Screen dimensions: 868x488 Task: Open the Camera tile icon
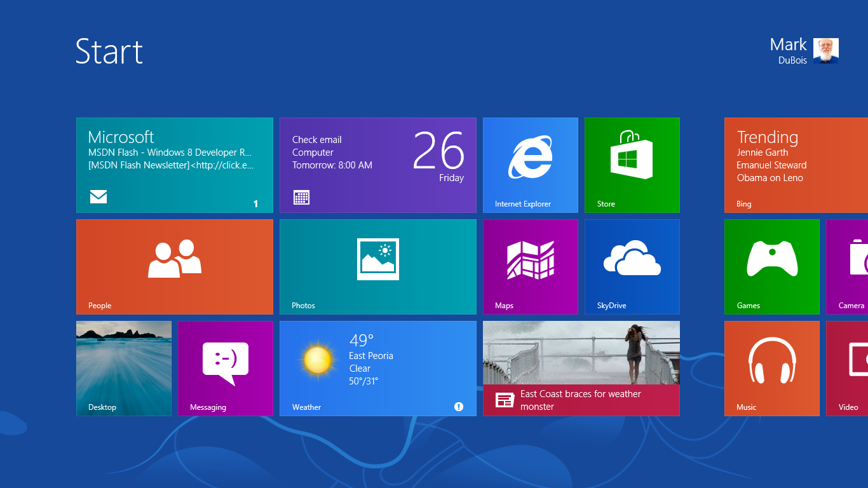pyautogui.click(x=859, y=257)
